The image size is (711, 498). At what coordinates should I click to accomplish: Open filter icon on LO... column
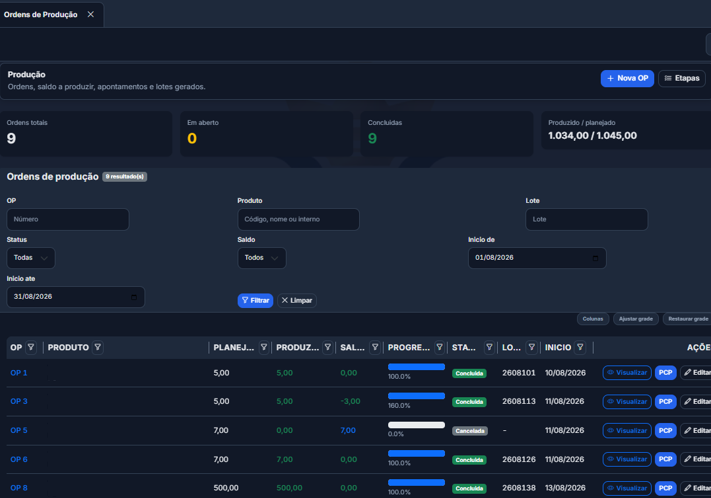(x=531, y=347)
